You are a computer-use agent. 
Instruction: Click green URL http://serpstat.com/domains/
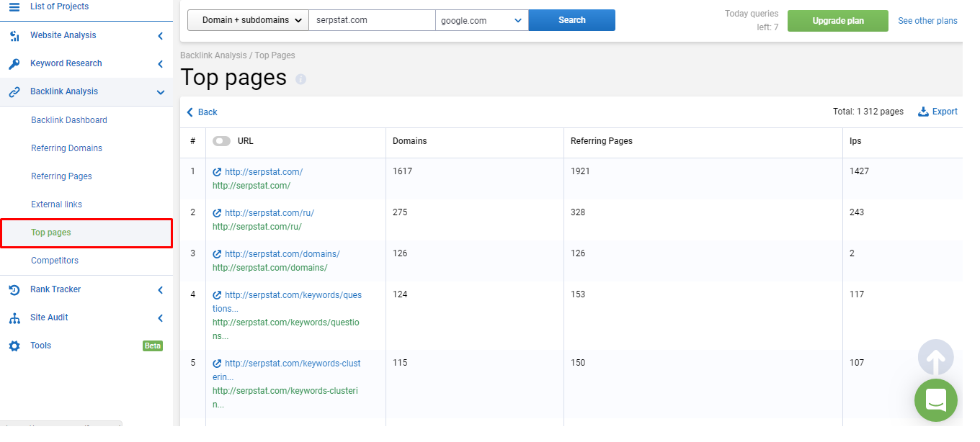270,268
